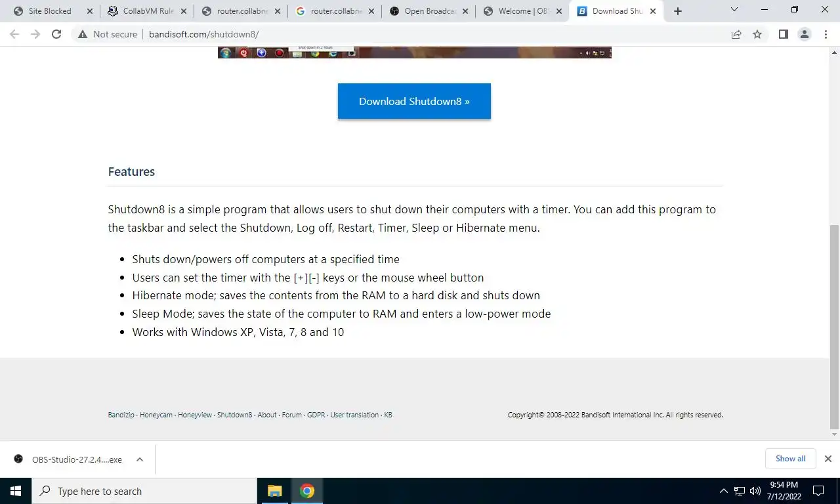Close the Download Shutdown8 tab
The height and width of the screenshot is (504, 840).
coord(652,11)
